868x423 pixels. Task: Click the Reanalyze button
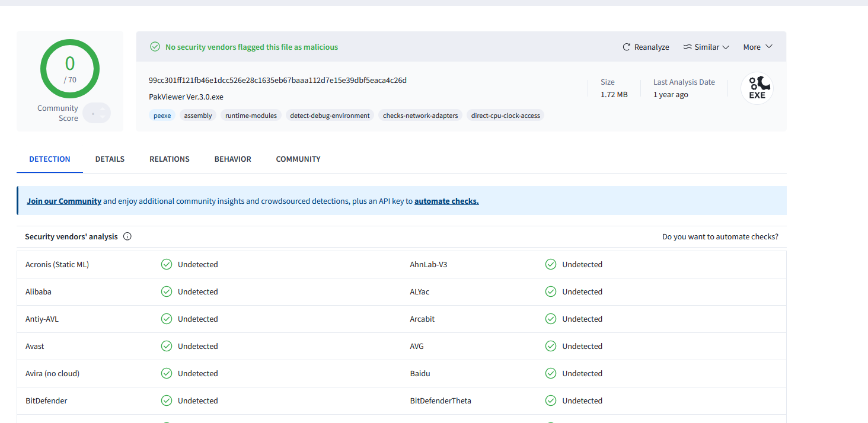click(646, 47)
